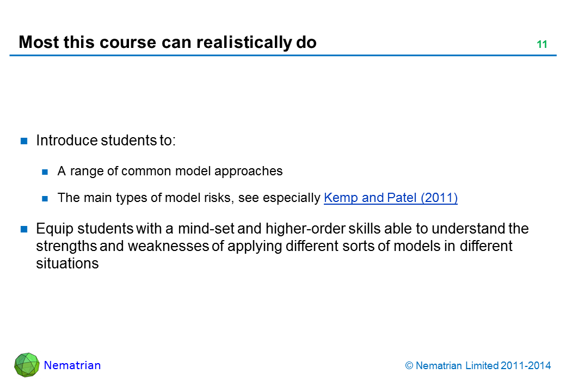Click the square bullet beside "Introduce students to:"

24,142
